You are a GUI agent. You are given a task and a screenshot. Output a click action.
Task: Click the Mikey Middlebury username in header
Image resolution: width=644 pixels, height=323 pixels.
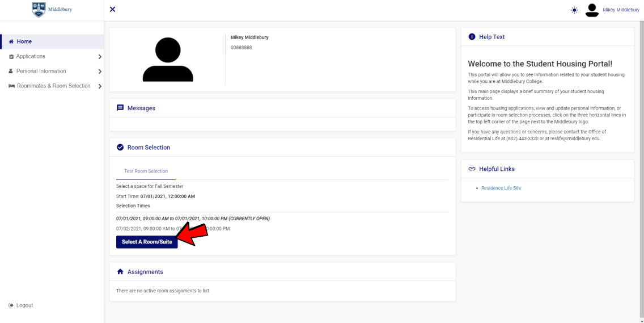pyautogui.click(x=621, y=10)
